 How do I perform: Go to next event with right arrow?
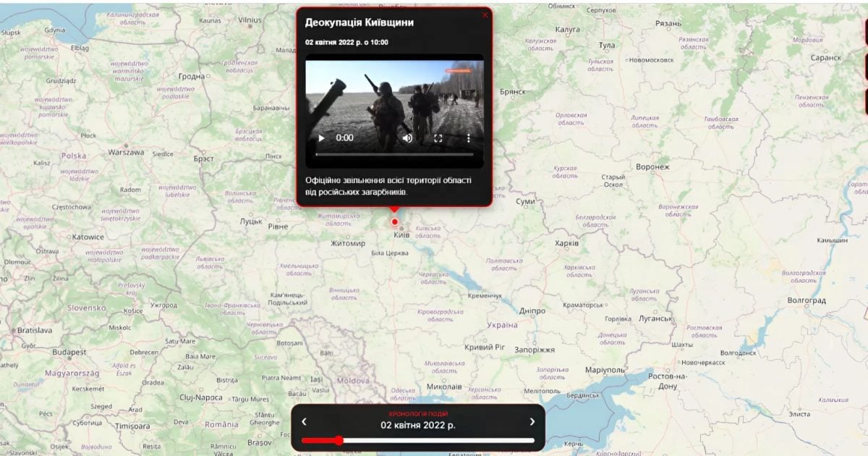[x=532, y=422]
